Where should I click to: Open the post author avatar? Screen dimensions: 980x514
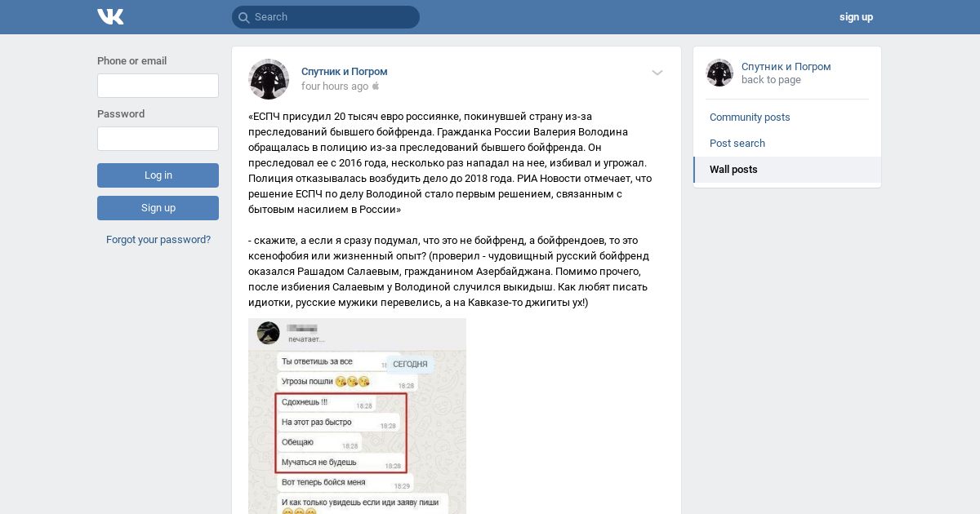[269, 79]
